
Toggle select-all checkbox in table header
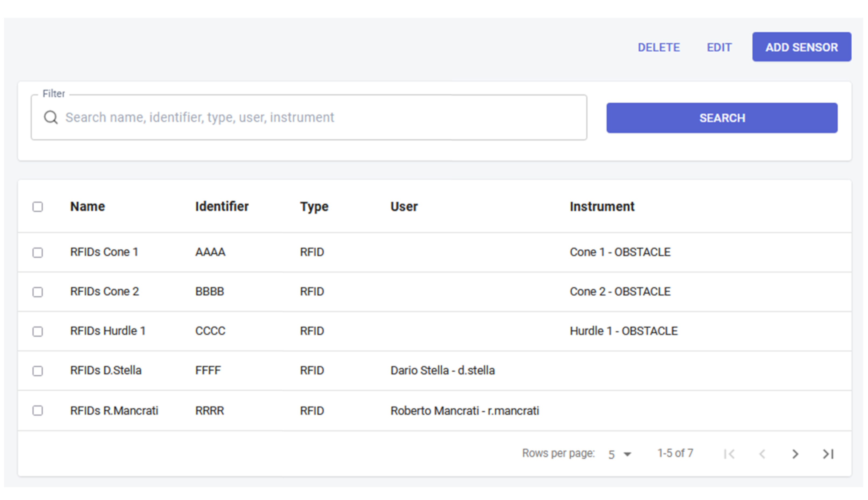coord(38,207)
